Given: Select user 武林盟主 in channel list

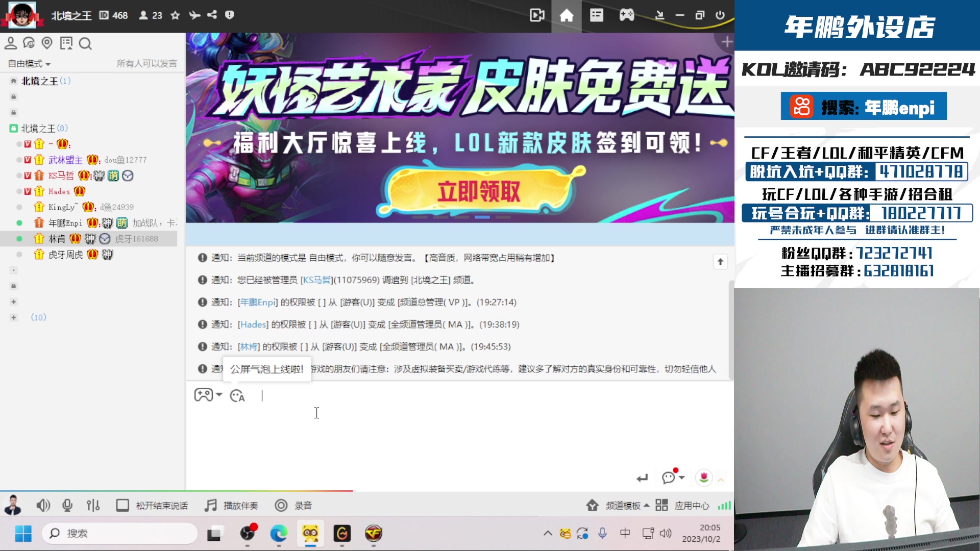Looking at the screenshot, I should point(65,160).
